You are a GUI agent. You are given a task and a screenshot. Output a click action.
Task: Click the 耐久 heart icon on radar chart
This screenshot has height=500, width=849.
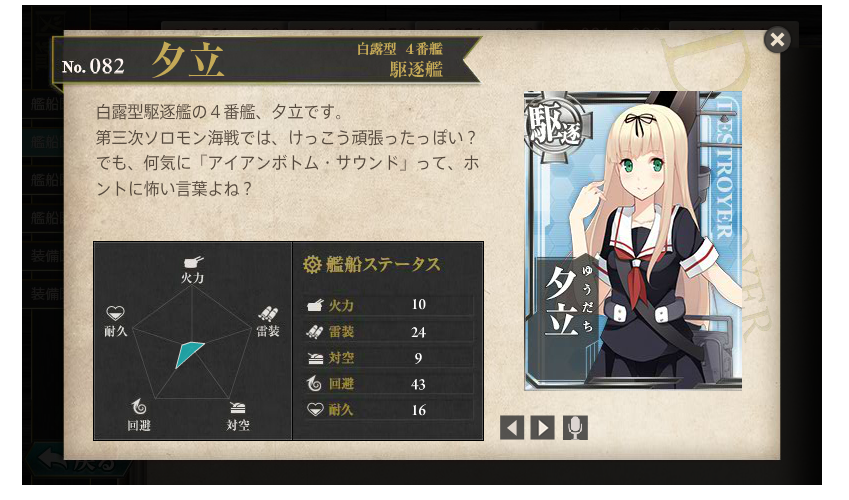tap(115, 313)
